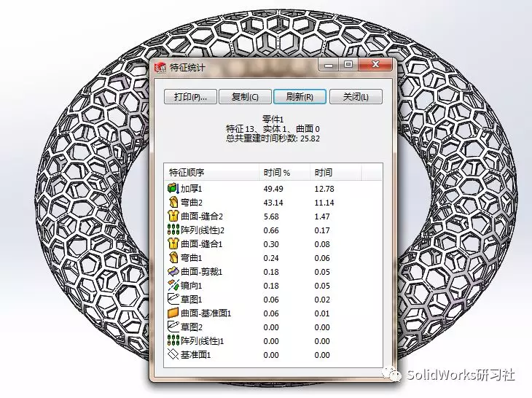Click the 草图2 sketch icon

point(173,327)
